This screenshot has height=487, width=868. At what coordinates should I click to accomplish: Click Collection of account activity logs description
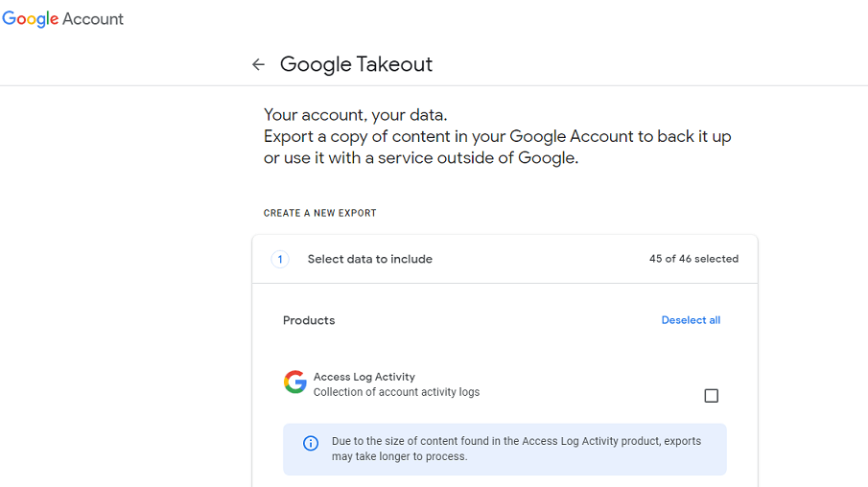click(396, 392)
